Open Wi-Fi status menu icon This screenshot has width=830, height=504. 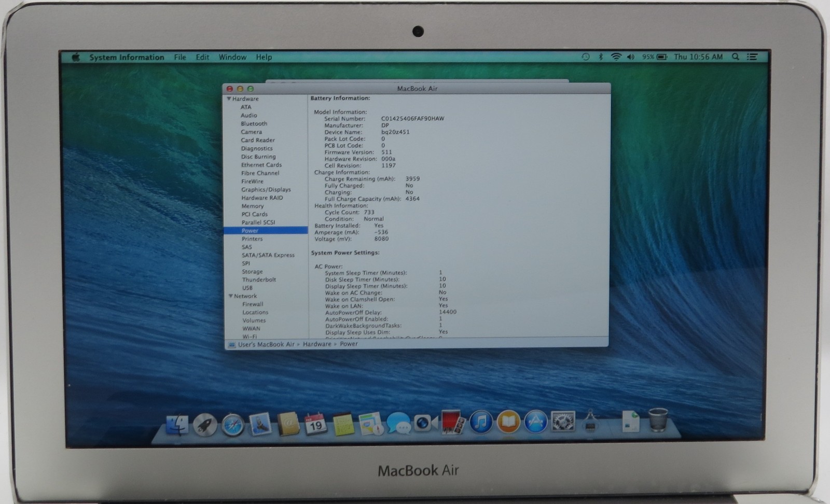click(x=616, y=57)
